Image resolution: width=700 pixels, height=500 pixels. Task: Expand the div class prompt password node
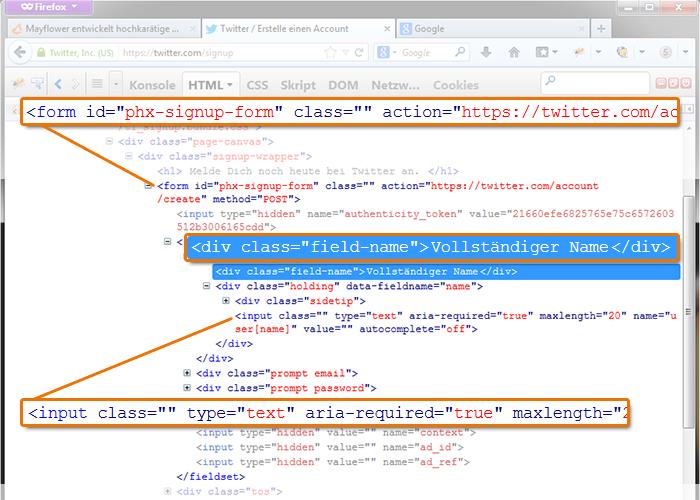coord(187,388)
